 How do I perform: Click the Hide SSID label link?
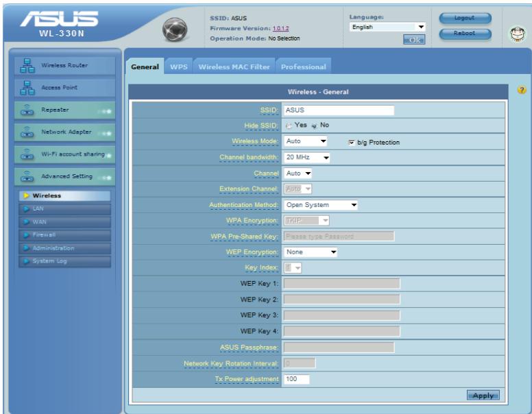[261, 126]
